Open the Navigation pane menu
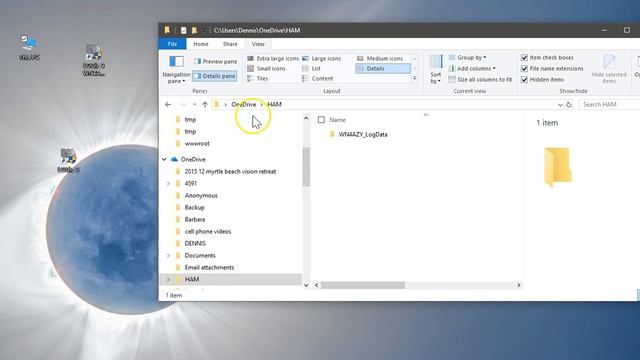 tap(176, 70)
